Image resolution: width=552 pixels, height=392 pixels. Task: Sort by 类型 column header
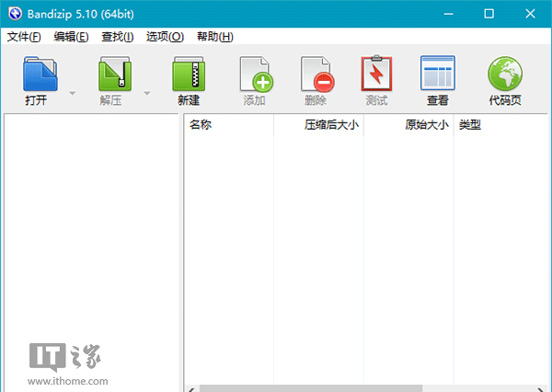500,124
